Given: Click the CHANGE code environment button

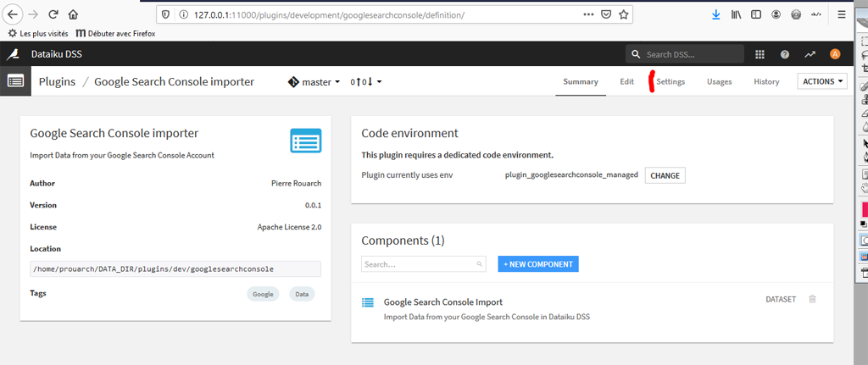Looking at the screenshot, I should pyautogui.click(x=665, y=175).
